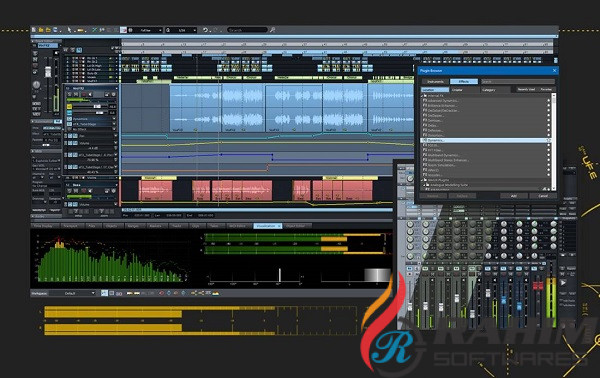Switch to the Instruments tab in the Plugin Browser
The width and height of the screenshot is (600, 378).
[x=435, y=81]
